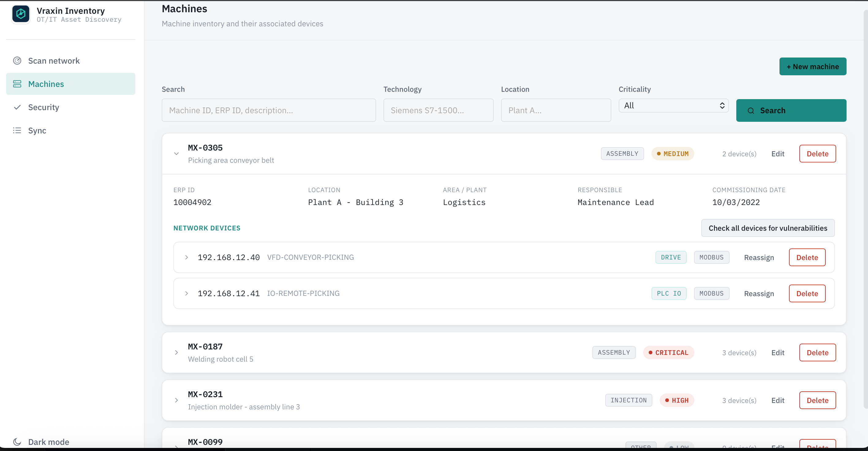The width and height of the screenshot is (868, 451).
Task: Edit machine MX-0231
Action: 777,400
